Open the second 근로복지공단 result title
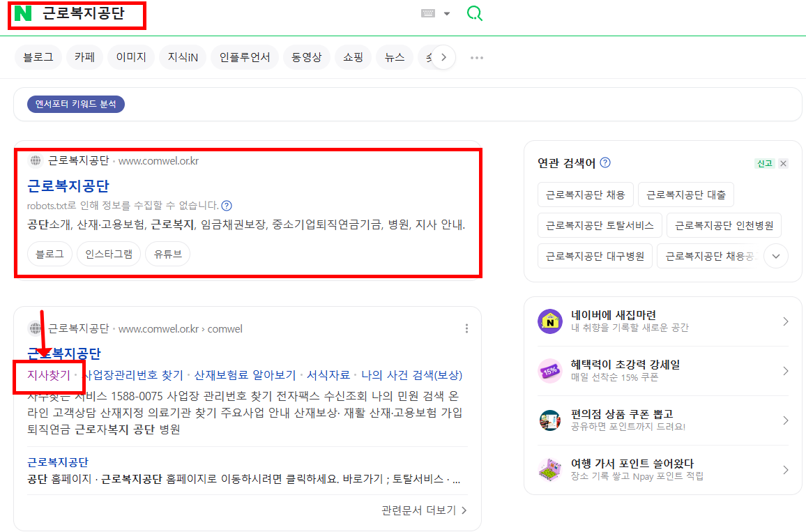This screenshot has height=532, width=806. point(63,353)
